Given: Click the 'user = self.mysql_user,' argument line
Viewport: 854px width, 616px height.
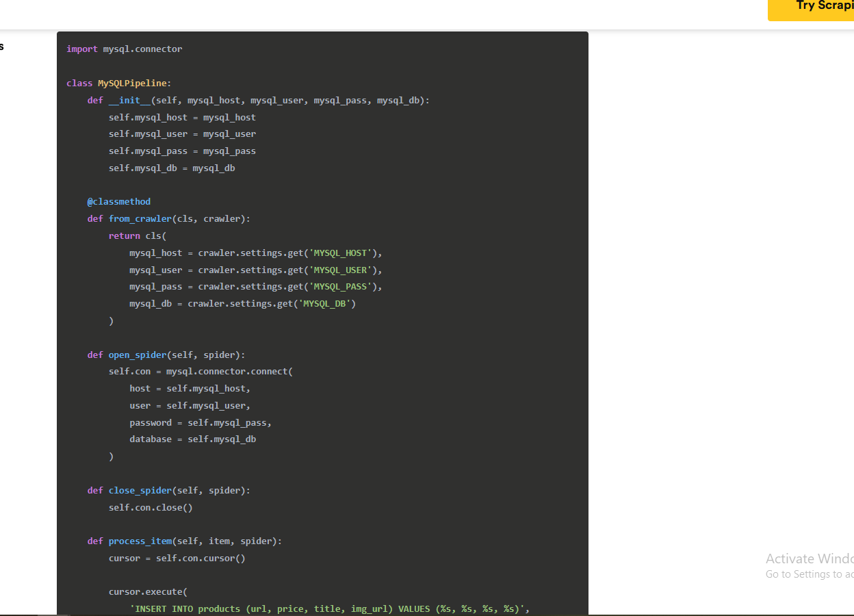Looking at the screenshot, I should coord(190,406).
